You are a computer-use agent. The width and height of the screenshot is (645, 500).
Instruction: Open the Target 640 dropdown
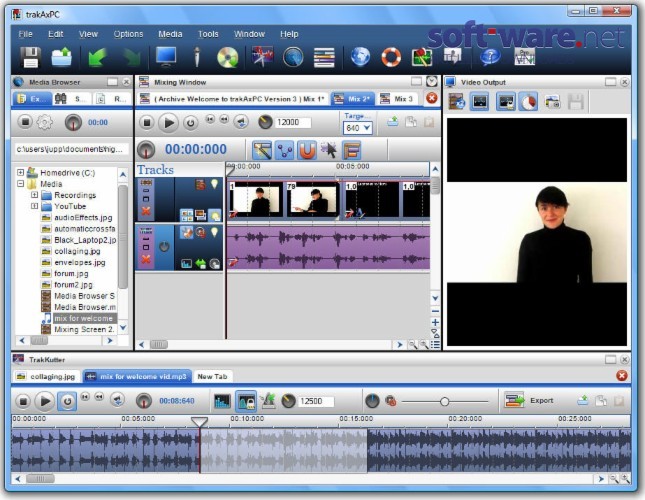click(x=357, y=128)
